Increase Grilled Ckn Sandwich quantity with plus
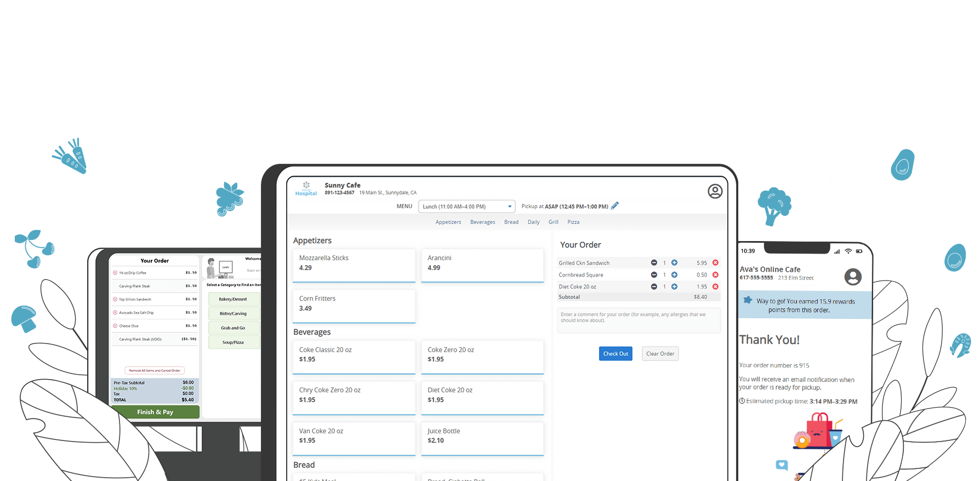 pos(674,263)
